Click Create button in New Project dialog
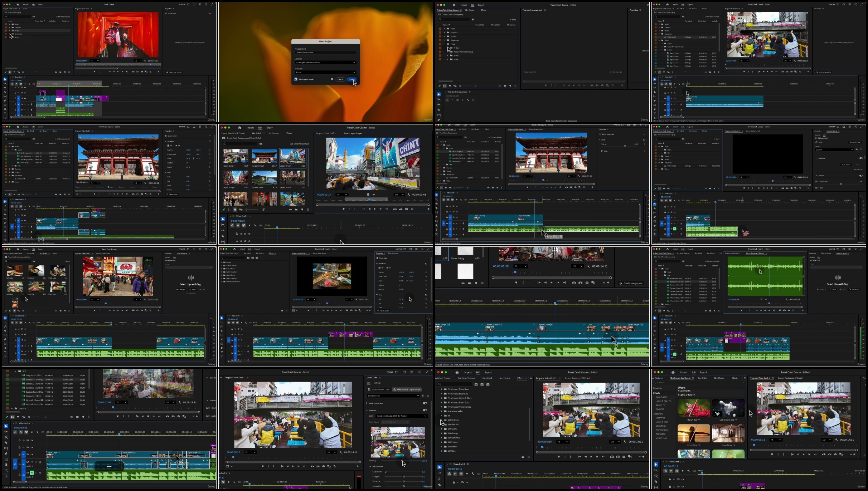 point(351,79)
